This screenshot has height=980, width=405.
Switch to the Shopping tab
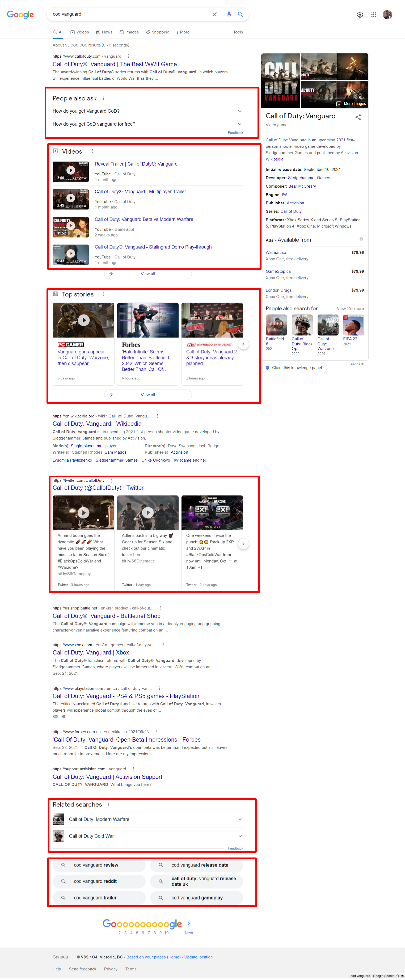point(158,32)
